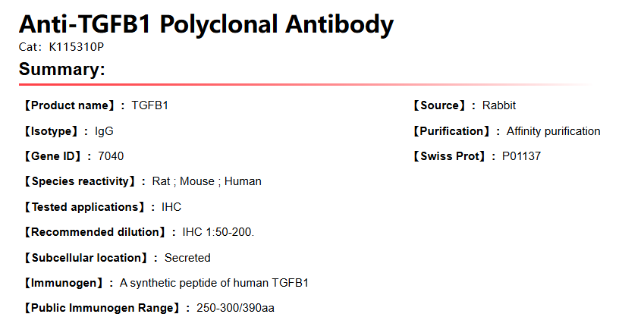
Task: Click the Swiss Prot ID P01137
Action: click(x=521, y=156)
